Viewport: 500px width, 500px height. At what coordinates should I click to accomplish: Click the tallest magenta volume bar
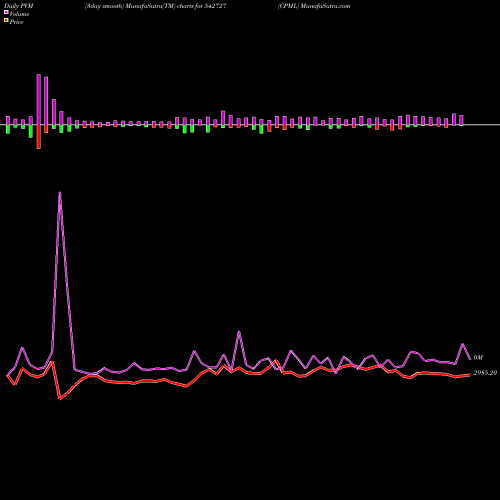tap(39, 99)
